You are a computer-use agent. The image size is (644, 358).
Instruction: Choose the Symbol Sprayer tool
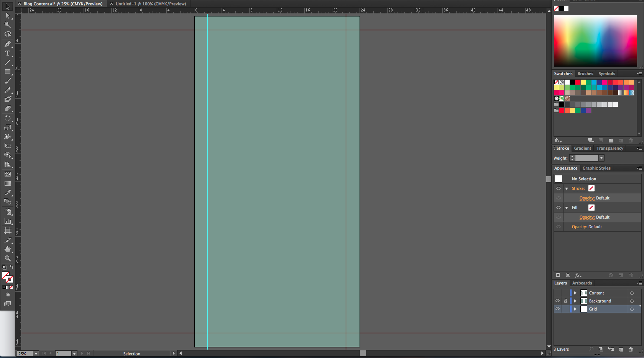pos(7,212)
